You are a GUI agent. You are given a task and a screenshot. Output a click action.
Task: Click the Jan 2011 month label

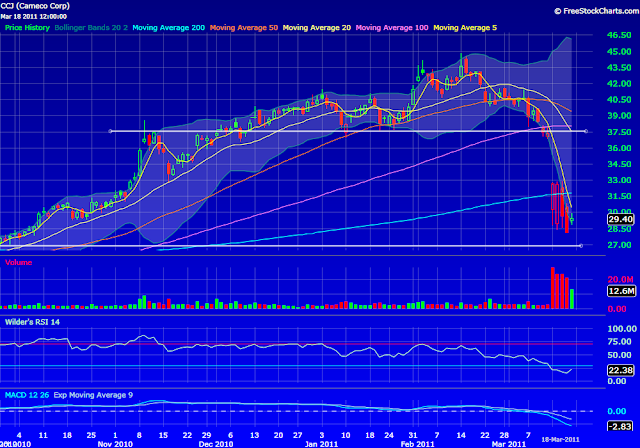click(x=321, y=444)
